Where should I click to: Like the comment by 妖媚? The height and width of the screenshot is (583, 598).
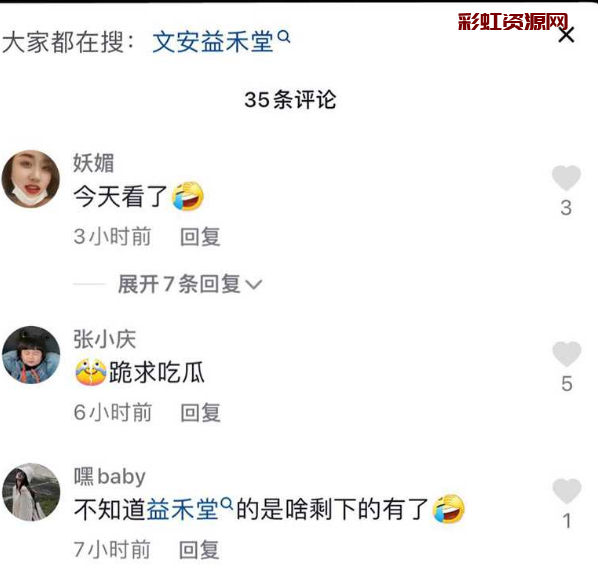(x=566, y=178)
